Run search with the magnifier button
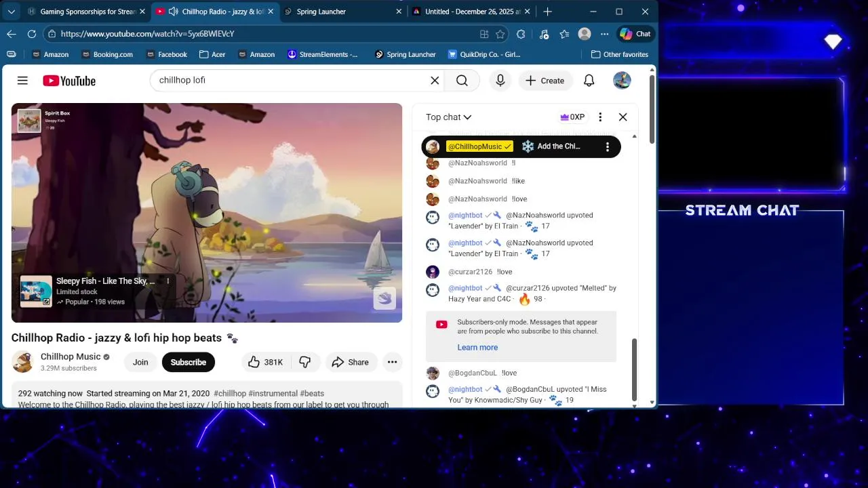 point(462,81)
